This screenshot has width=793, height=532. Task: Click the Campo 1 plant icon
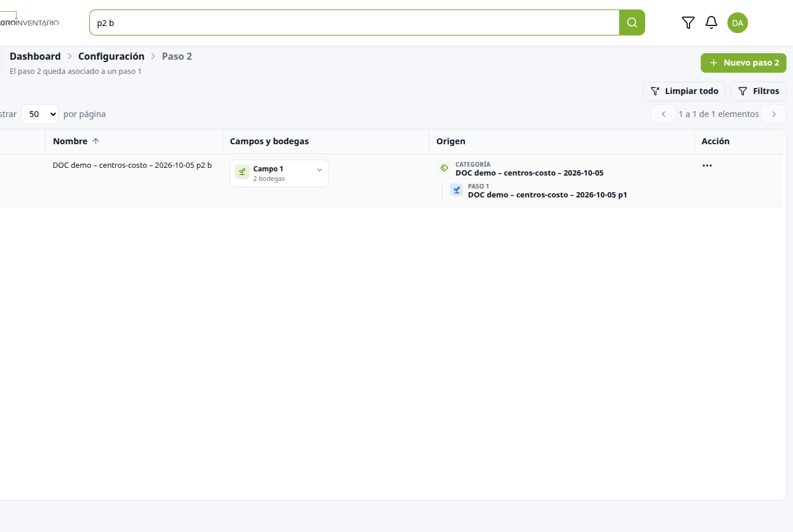[242, 171]
